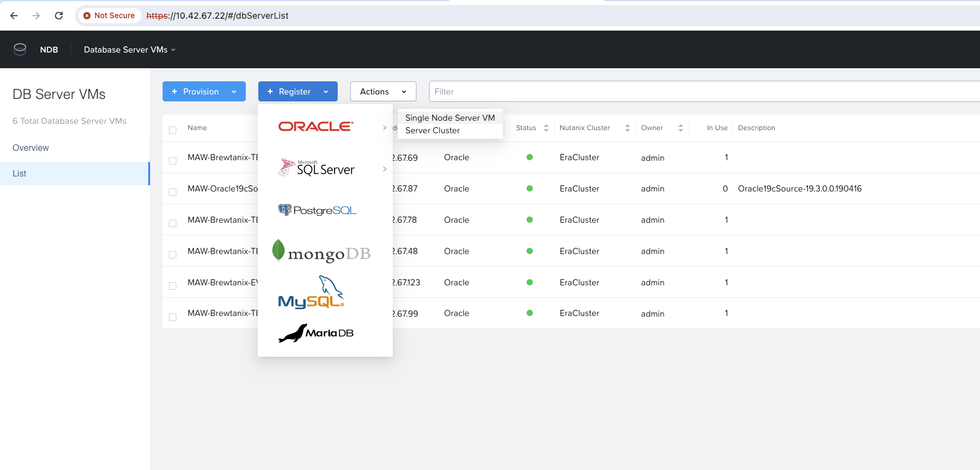Click the 6 Total Database Server VMs text
Screen dimensions: 980x470
point(69,121)
